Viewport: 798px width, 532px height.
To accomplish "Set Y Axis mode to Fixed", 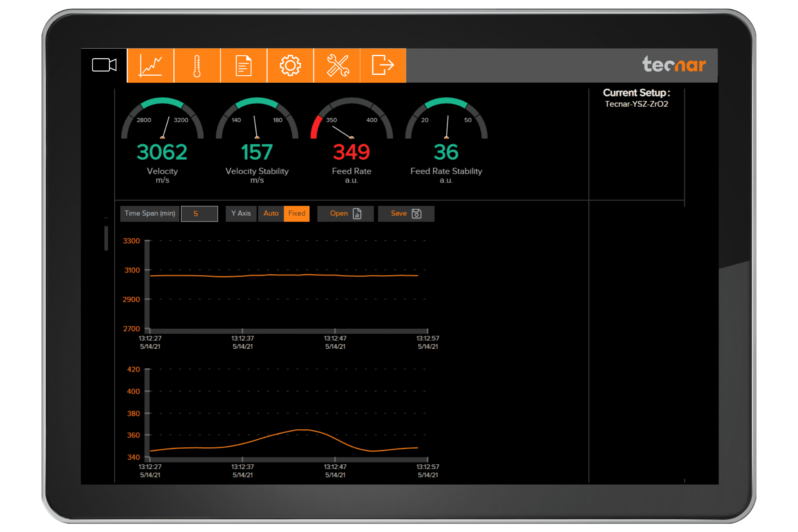I will coord(297,214).
